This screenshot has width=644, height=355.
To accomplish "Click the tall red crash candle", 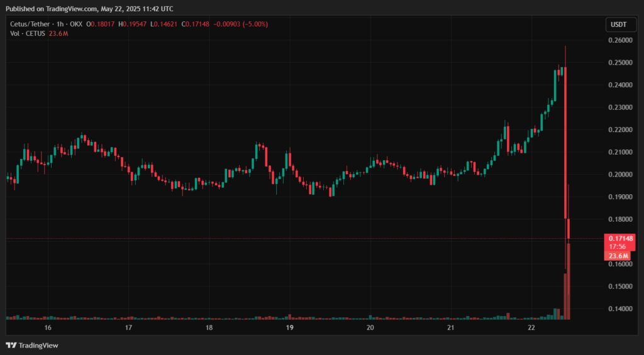I will tap(565, 145).
